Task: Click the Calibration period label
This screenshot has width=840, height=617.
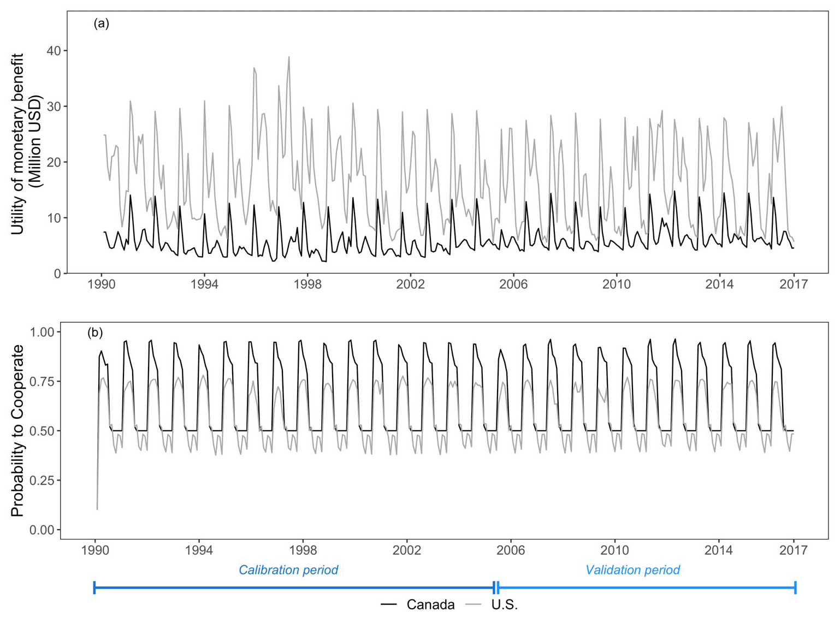Action: click(x=288, y=570)
